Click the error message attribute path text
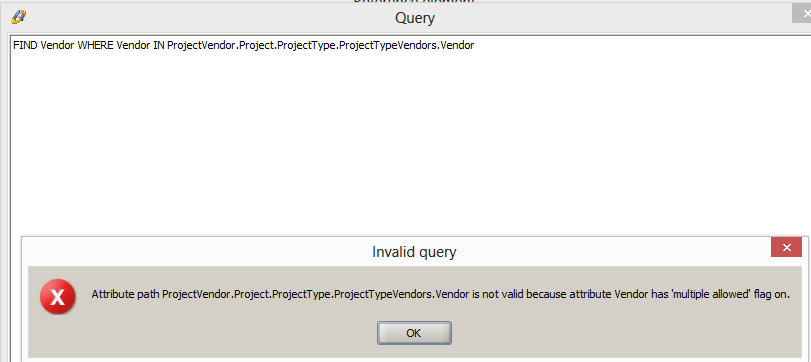Viewport: 811px width, 362px height. [x=314, y=295]
